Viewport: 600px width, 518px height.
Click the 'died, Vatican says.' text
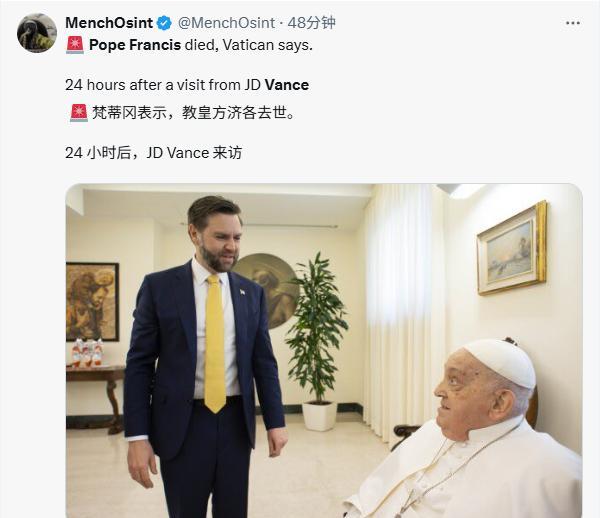point(249,45)
